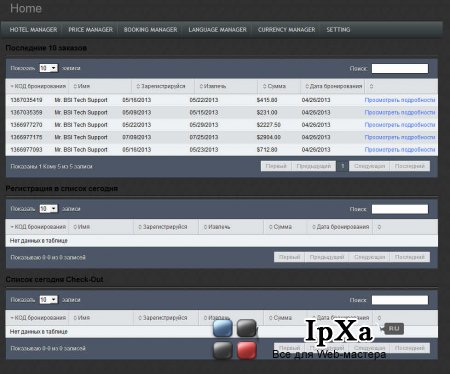Click the $415.80 amount cell
The height and width of the screenshot is (374, 450).
coord(267,100)
